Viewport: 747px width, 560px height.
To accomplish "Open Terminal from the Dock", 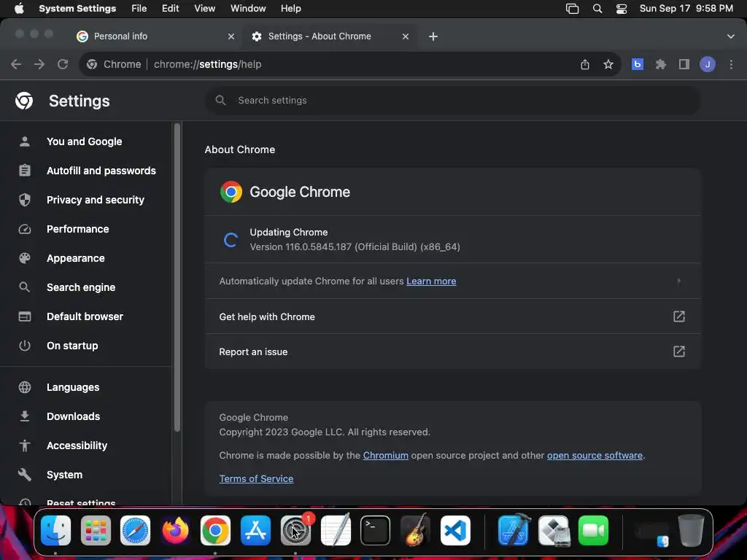I will [376, 531].
